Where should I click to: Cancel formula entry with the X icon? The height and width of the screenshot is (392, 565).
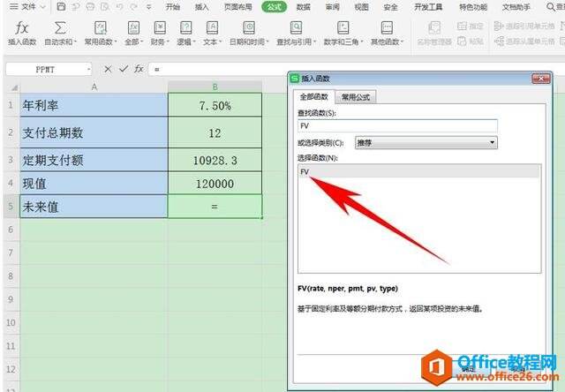[x=108, y=69]
